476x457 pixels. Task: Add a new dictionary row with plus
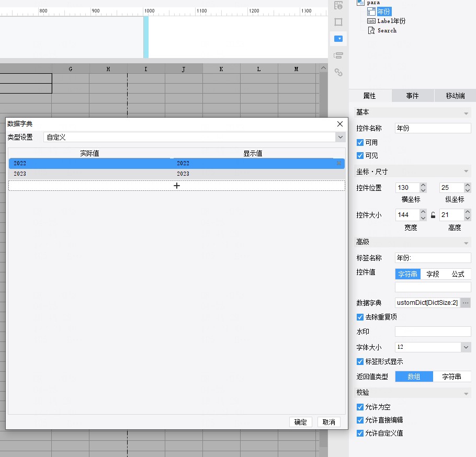point(177,186)
